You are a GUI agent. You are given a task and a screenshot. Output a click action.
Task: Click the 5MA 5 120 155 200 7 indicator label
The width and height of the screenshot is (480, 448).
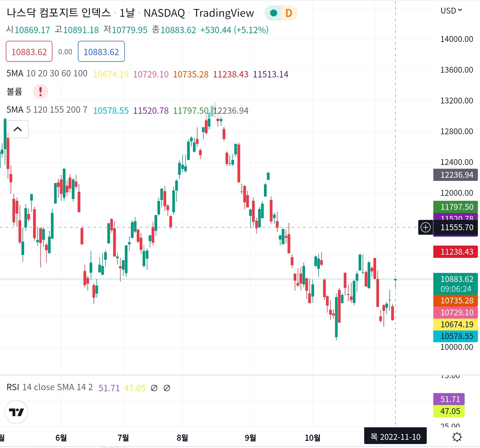(47, 110)
